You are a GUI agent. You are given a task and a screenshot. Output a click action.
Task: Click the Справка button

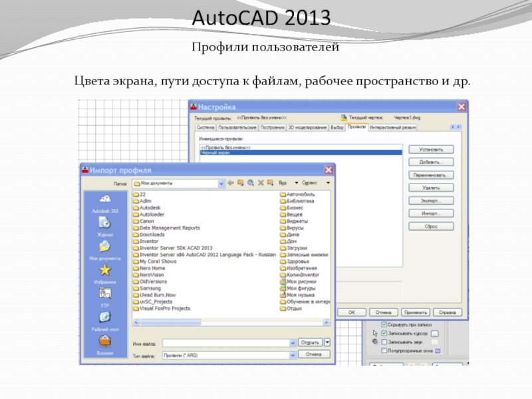click(447, 312)
